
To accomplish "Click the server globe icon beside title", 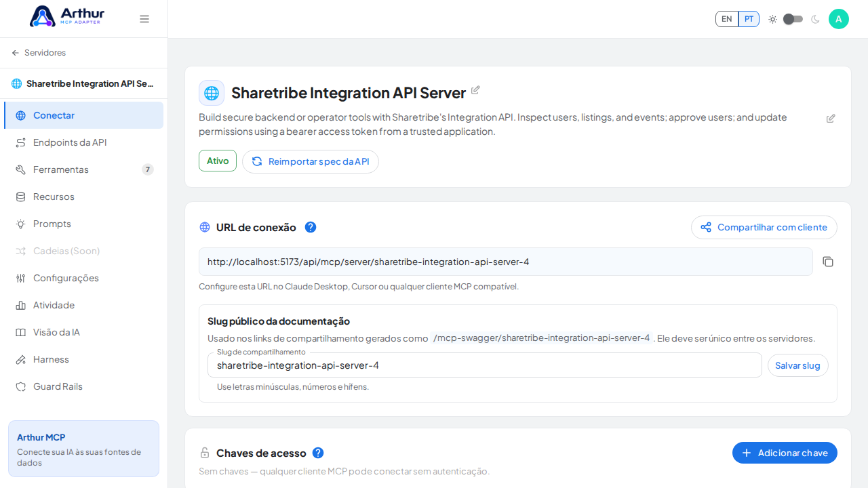I will (x=212, y=93).
